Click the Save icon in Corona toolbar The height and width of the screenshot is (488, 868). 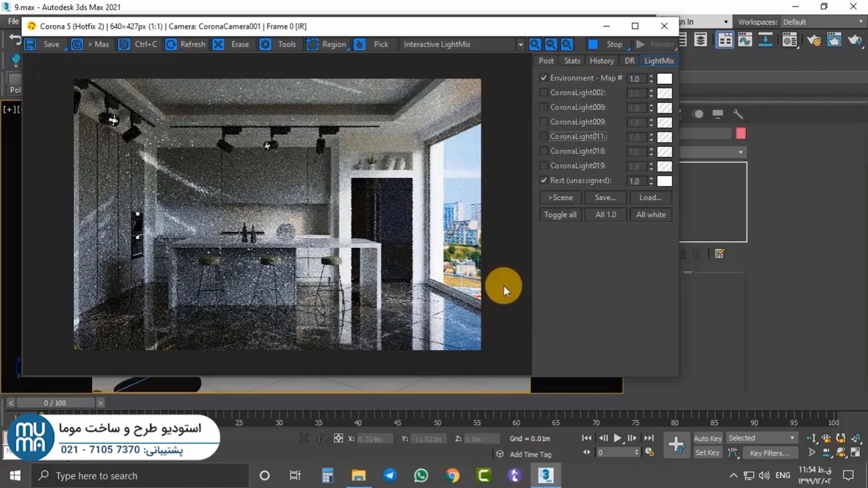[31, 45]
